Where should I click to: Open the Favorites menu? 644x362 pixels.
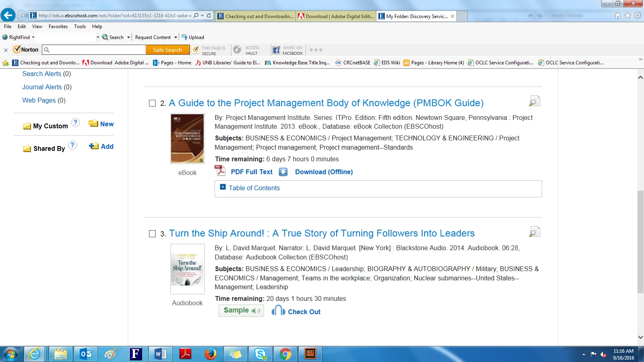58,27
